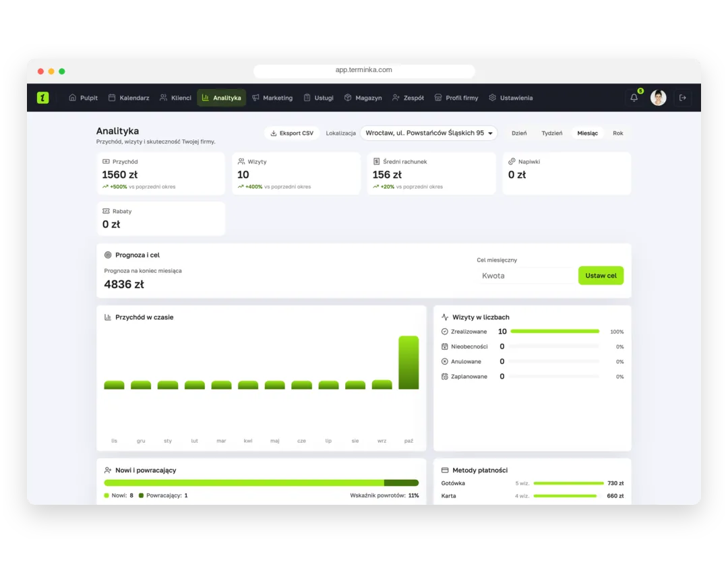Viewport: 728px width, 583px height.
Task: Click the Zrealizowane progress bar
Action: [x=555, y=332]
